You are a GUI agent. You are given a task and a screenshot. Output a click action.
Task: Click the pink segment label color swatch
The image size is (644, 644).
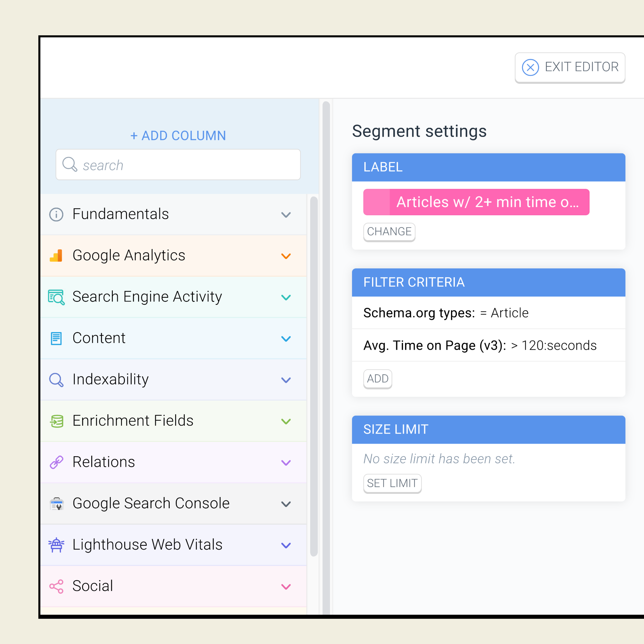click(x=376, y=202)
